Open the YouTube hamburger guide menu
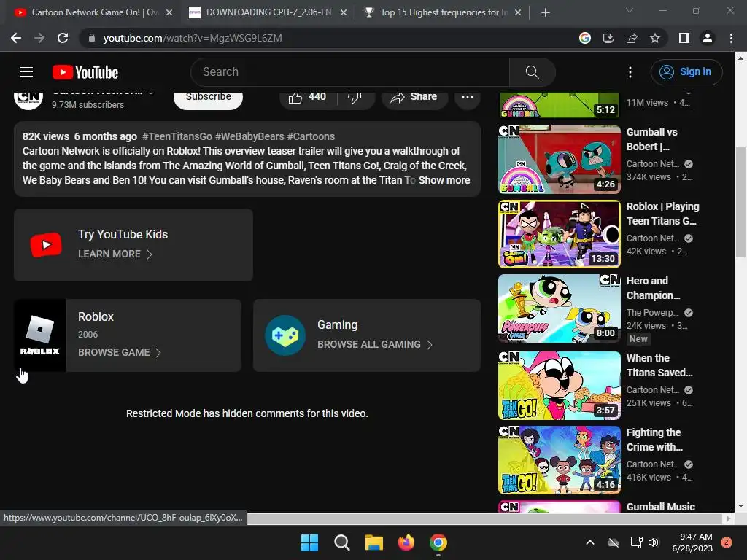 point(26,72)
